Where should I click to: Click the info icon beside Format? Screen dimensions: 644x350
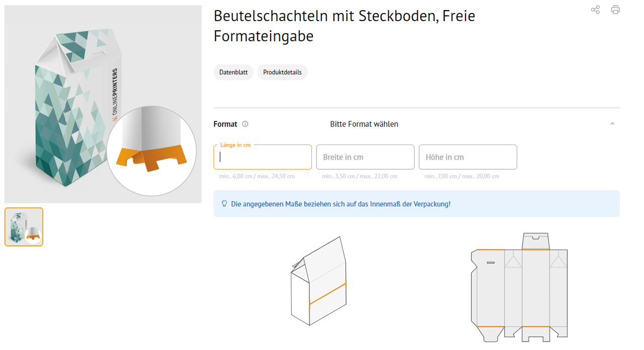click(x=245, y=124)
